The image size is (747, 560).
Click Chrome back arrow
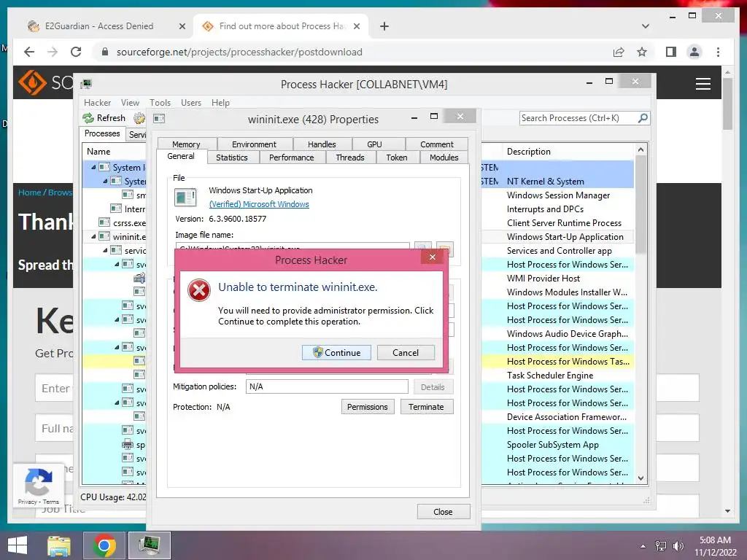(29, 52)
